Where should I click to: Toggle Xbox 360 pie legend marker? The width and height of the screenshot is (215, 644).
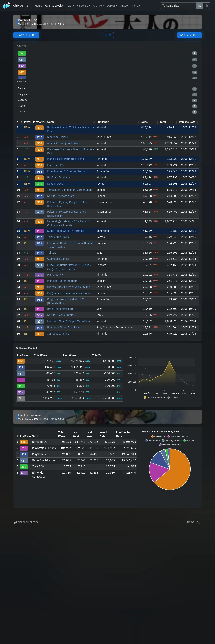(x=184, y=441)
